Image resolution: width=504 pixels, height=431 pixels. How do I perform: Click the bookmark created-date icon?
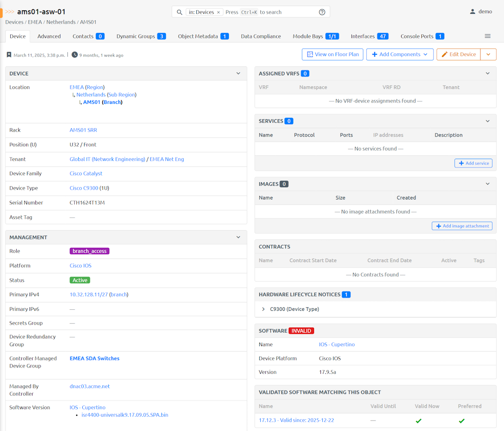click(x=9, y=55)
